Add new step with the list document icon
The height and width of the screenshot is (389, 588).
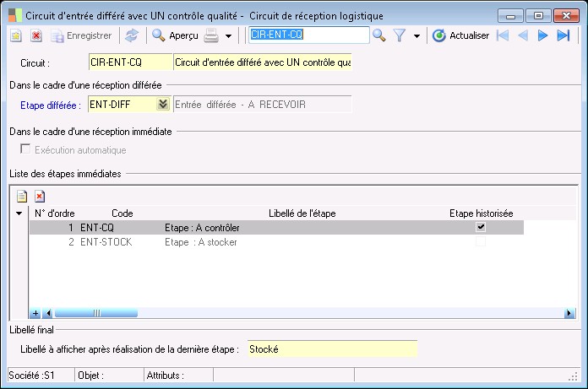tap(22, 196)
